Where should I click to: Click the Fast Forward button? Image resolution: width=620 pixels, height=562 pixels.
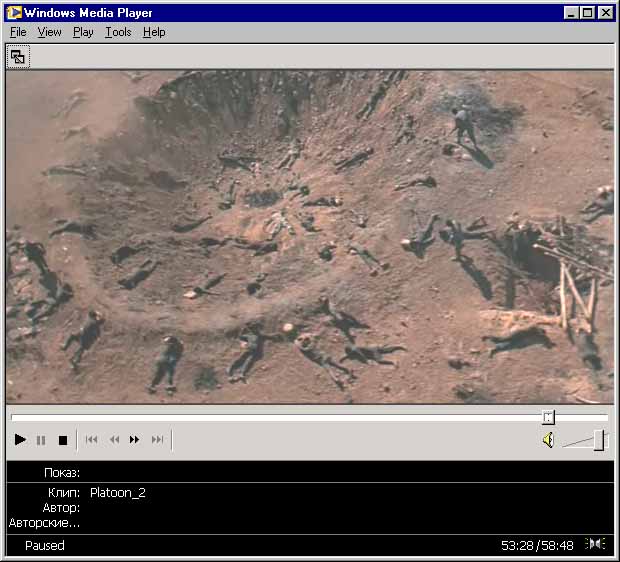pyautogui.click(x=135, y=440)
